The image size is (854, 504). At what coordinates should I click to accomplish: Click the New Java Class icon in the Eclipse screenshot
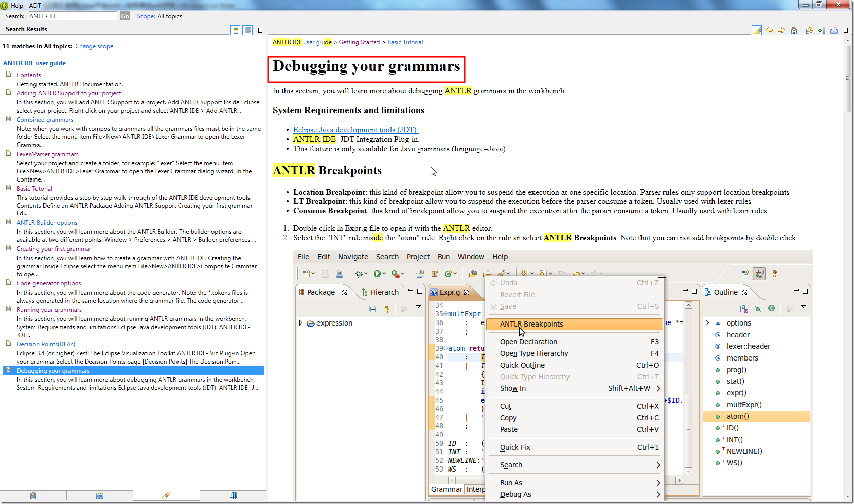pos(448,274)
